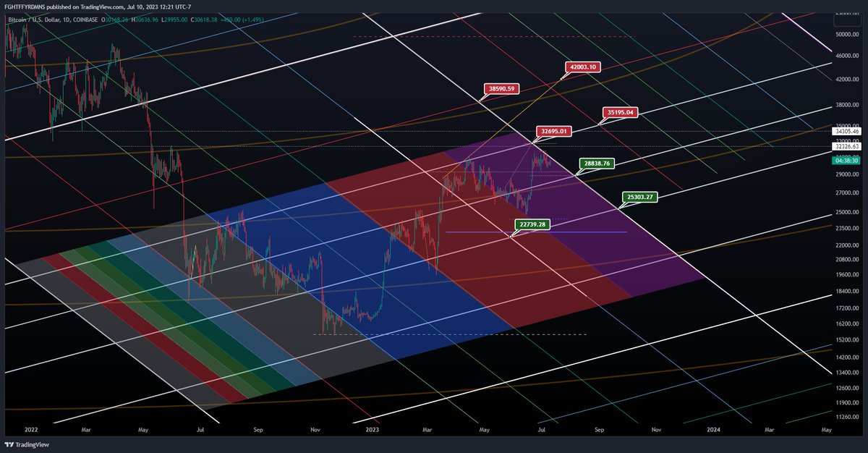Click the Sep label left of 2023
The height and width of the screenshot is (453, 868).
258,429
